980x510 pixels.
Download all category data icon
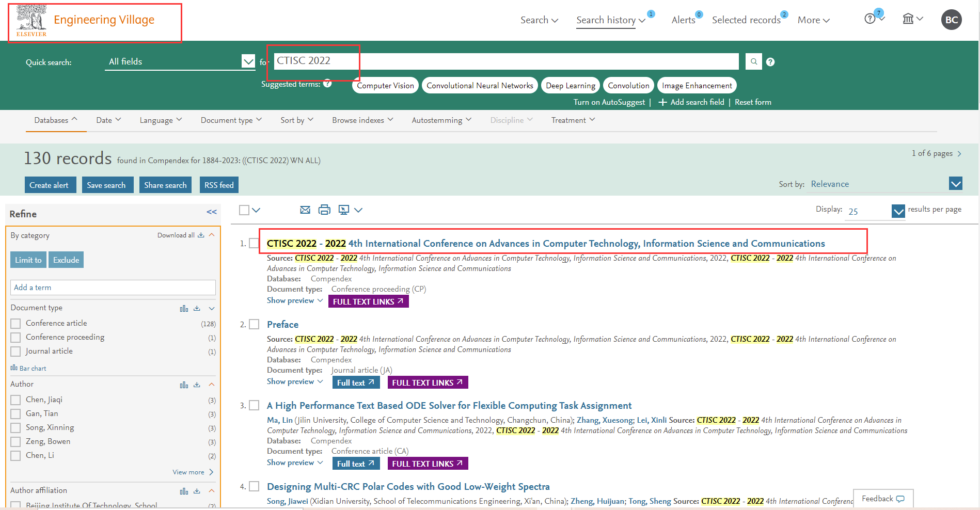(x=201, y=235)
